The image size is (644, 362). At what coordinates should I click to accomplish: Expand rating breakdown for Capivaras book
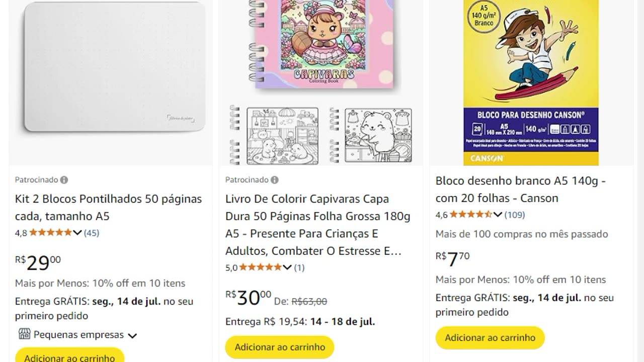287,267
